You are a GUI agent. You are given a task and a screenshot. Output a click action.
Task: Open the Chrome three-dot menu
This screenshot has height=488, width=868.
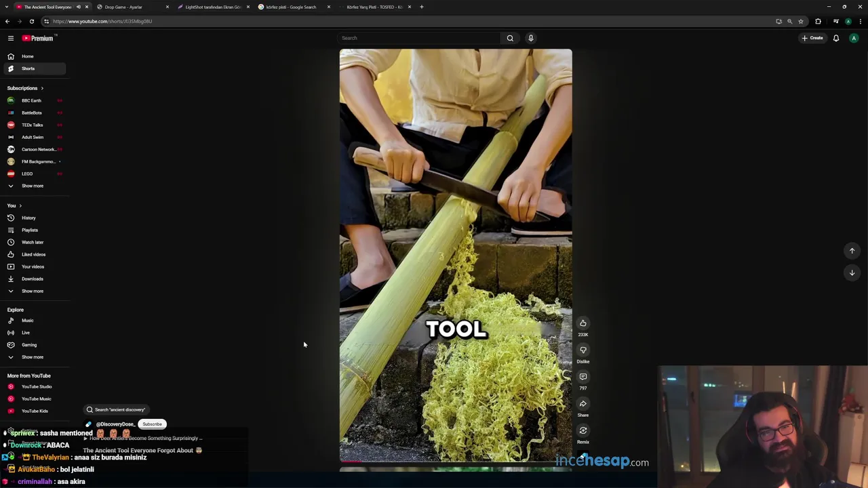coord(860,21)
